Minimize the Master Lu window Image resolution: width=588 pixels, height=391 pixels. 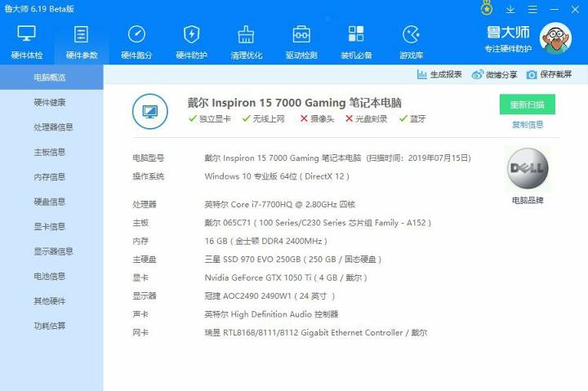(x=555, y=9)
